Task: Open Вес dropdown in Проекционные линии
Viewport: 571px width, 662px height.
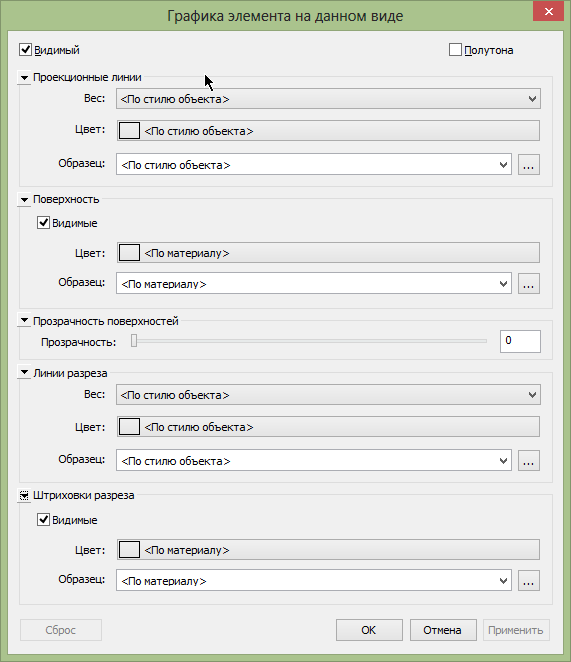Action: [x=328, y=99]
